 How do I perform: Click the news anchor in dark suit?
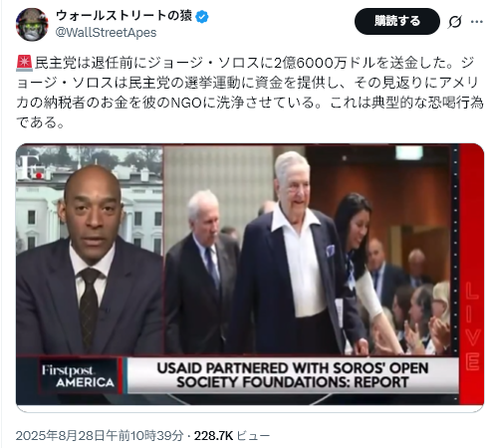90,262
